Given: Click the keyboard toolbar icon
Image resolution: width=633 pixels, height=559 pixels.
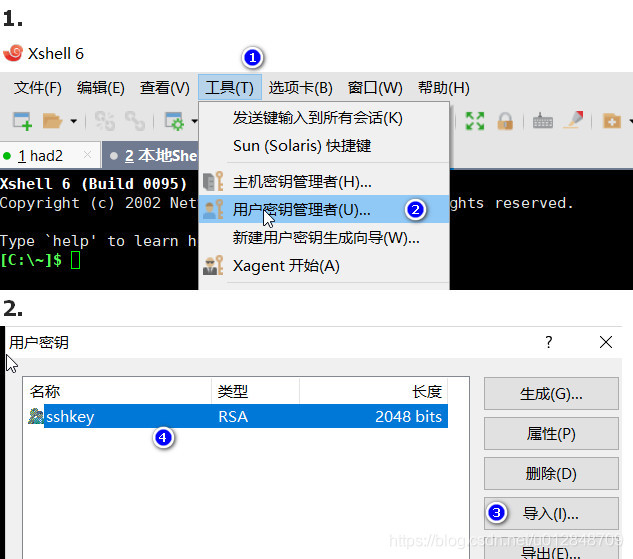Looking at the screenshot, I should pos(543,121).
